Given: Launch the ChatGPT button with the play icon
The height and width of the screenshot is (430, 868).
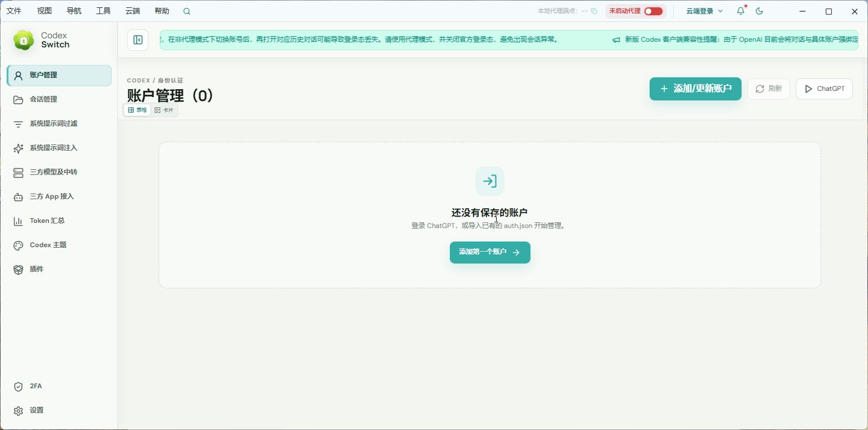Looking at the screenshot, I should [824, 89].
